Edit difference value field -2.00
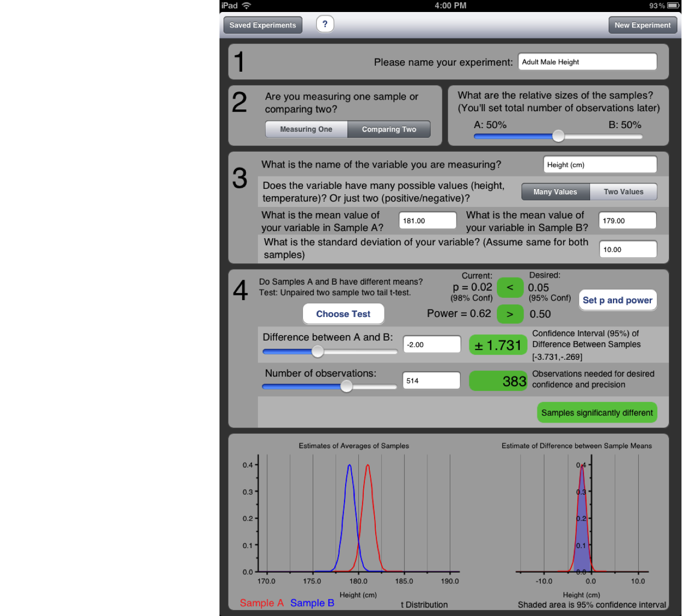The width and height of the screenshot is (682, 616). [x=432, y=344]
